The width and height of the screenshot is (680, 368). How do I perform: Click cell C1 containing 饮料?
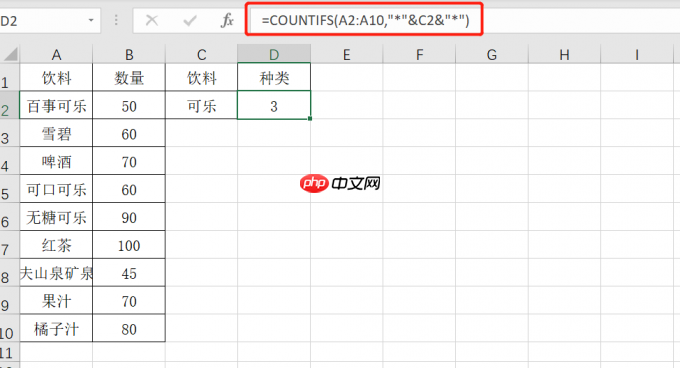[x=201, y=78]
